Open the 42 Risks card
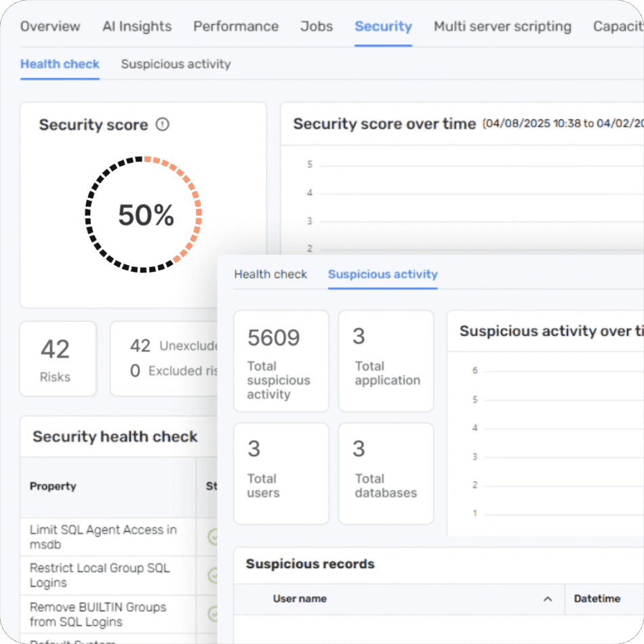This screenshot has height=644, width=644. tap(58, 359)
